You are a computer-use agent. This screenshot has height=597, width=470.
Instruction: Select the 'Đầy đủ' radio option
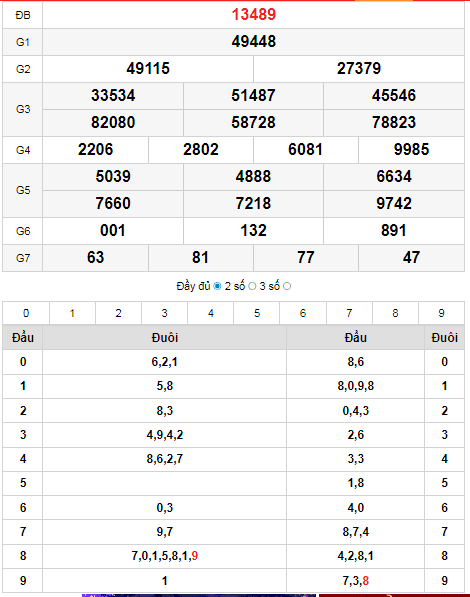pos(217,286)
